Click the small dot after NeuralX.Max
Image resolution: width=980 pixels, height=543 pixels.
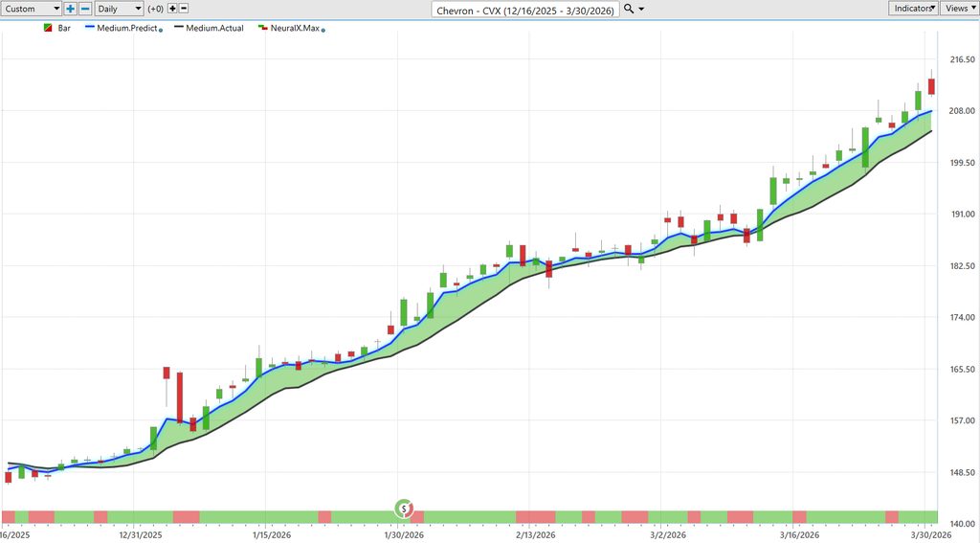[323, 31]
